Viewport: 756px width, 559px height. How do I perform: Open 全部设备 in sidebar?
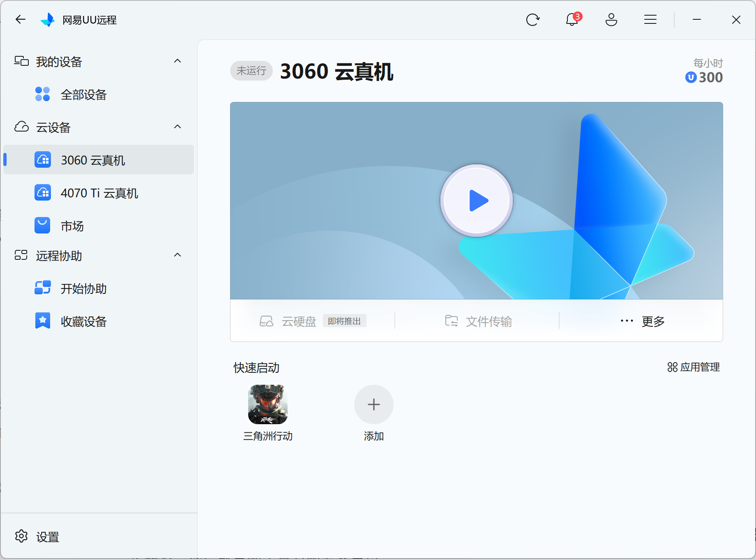coord(99,94)
